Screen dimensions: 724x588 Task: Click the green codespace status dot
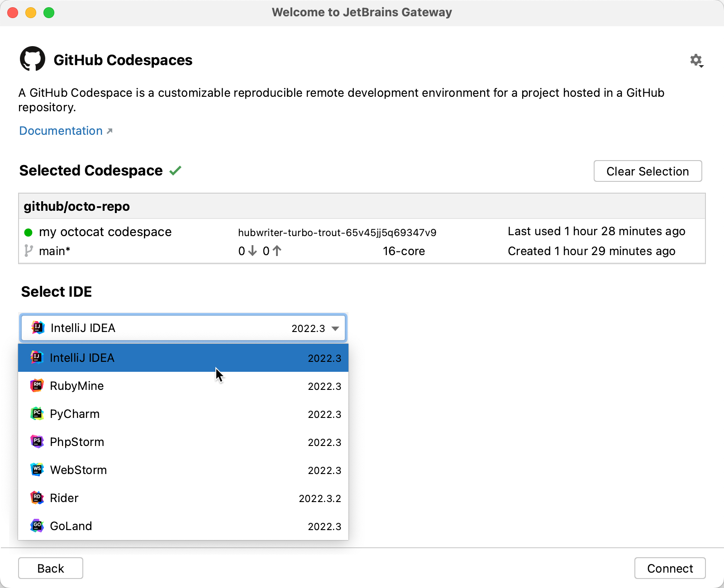click(x=28, y=232)
